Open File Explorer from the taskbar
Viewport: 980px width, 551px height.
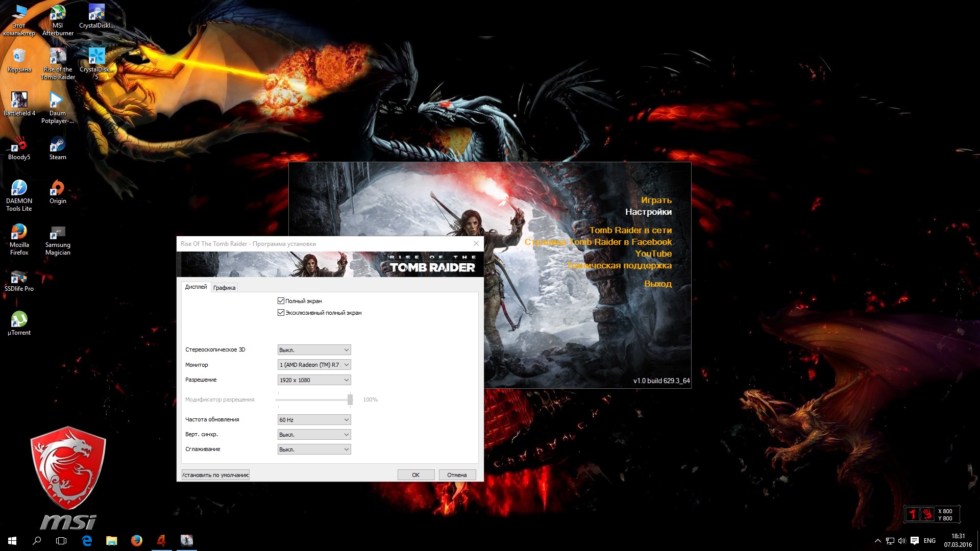click(111, 540)
